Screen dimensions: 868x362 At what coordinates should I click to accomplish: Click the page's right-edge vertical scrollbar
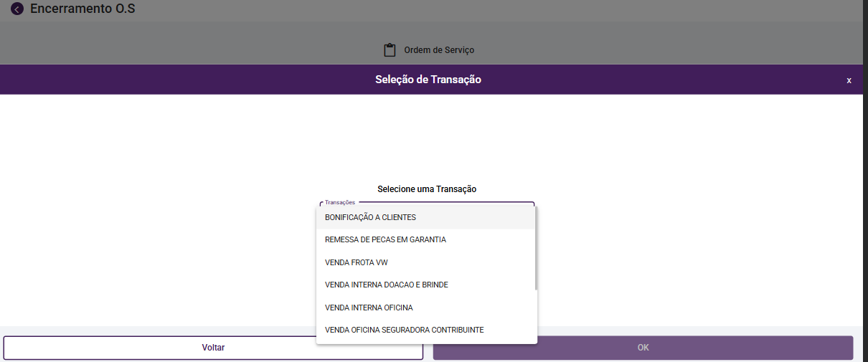[x=864, y=179]
